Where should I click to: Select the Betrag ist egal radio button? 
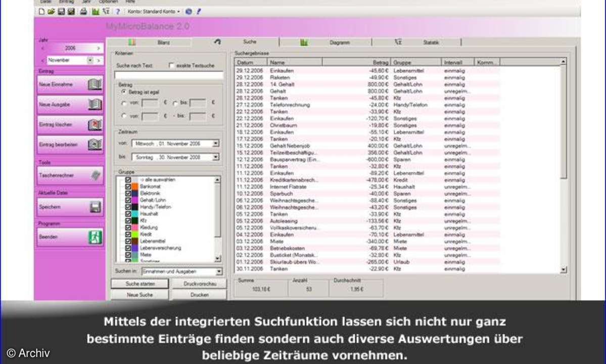point(124,92)
